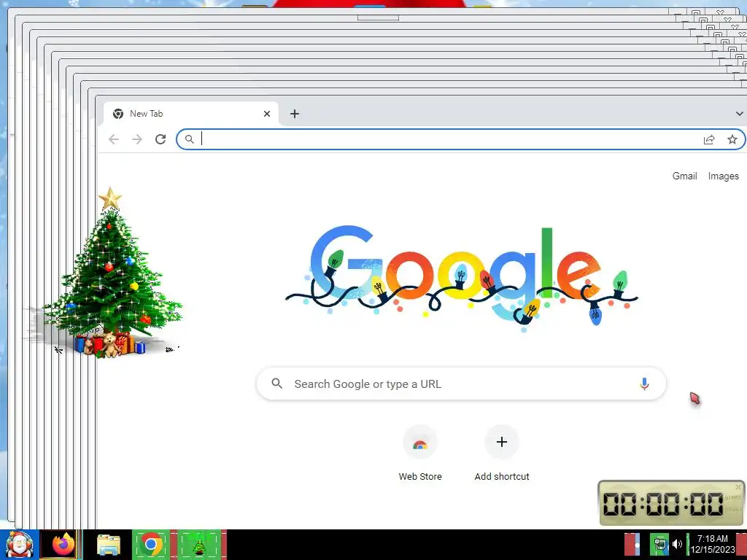Expand the tab search chevron
The height and width of the screenshot is (560, 747).
click(739, 114)
